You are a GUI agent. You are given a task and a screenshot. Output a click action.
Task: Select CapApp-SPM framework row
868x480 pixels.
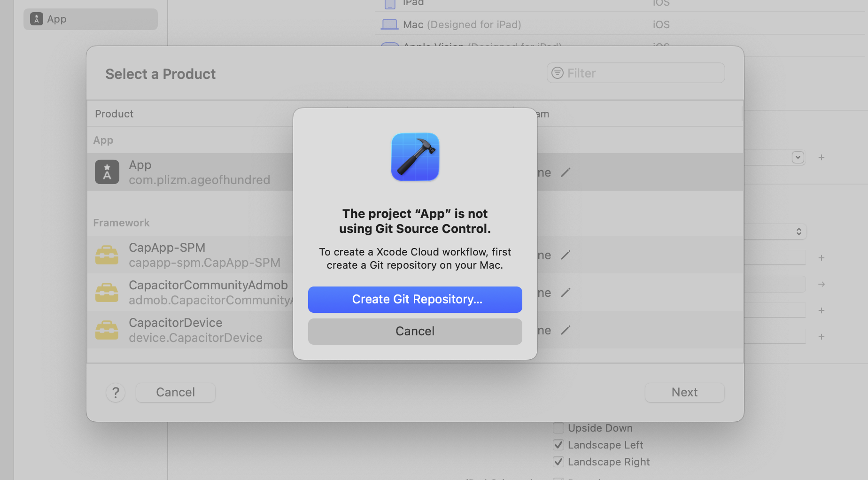tap(415, 255)
